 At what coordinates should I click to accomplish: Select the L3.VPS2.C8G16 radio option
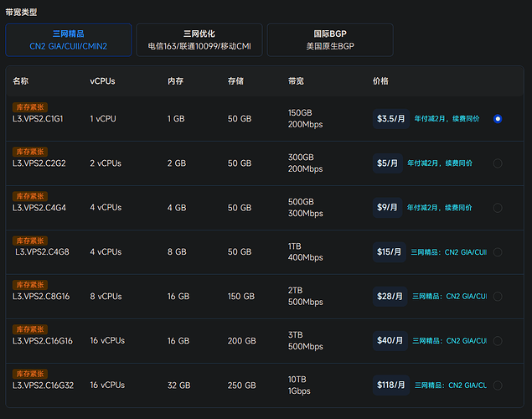pos(498,296)
